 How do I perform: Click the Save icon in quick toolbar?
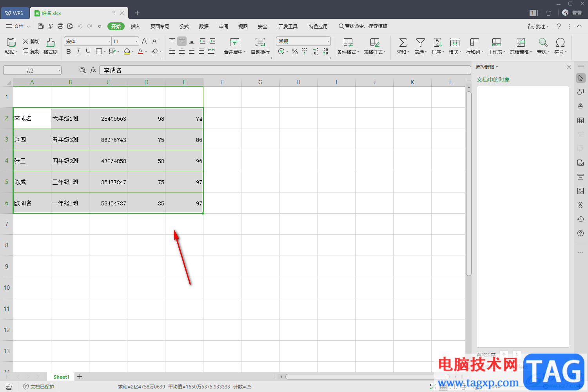point(41,26)
